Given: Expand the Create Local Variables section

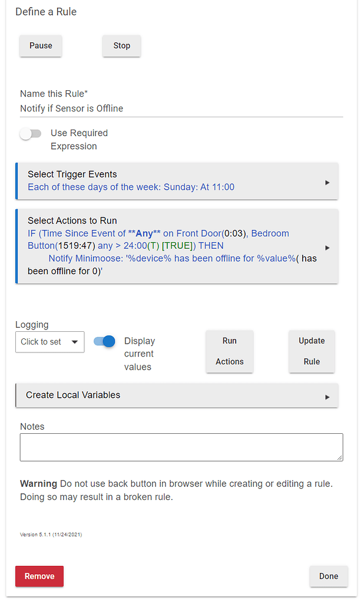Looking at the screenshot, I should point(177,395).
